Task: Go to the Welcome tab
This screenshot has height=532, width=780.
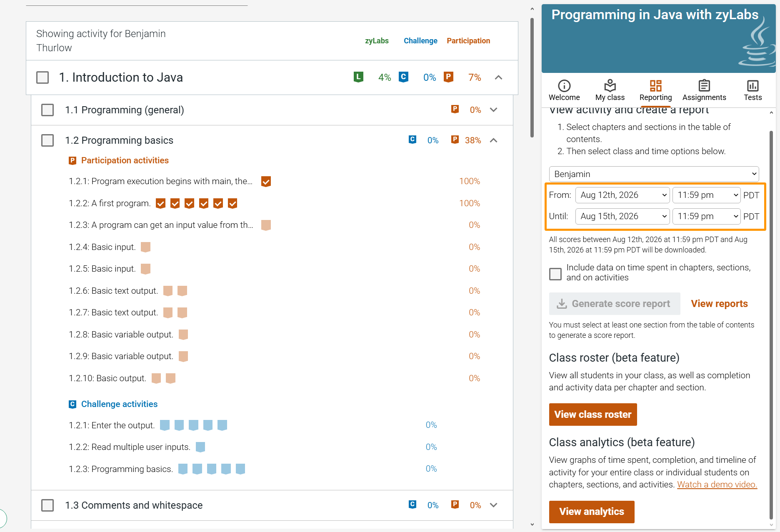Action: tap(564, 91)
